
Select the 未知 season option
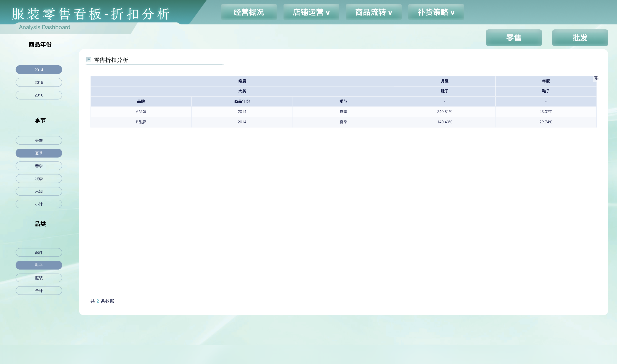coord(38,191)
